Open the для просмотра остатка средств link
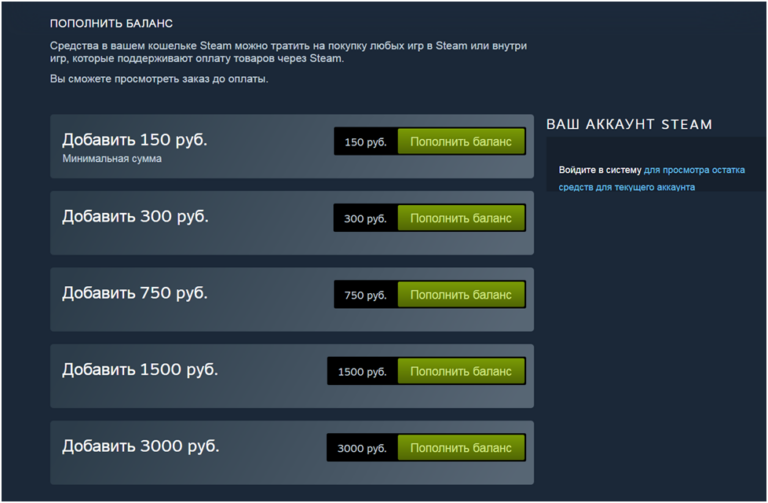 [651, 178]
